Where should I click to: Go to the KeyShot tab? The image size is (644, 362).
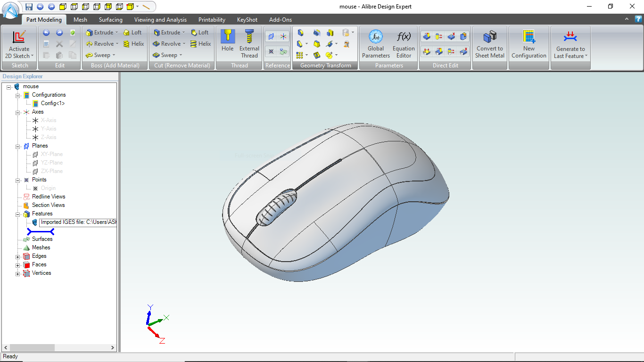coord(248,20)
